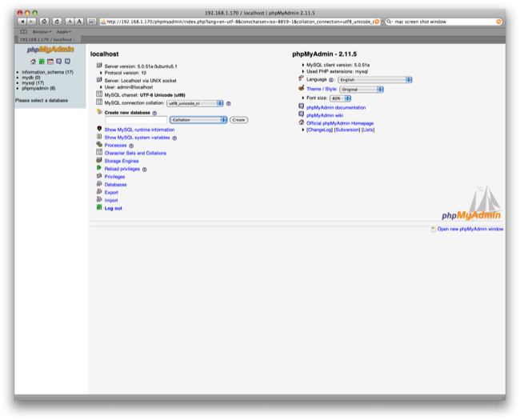Viewport: 520px width, 420px height.
Task: Open the Lists link
Action: (368, 130)
